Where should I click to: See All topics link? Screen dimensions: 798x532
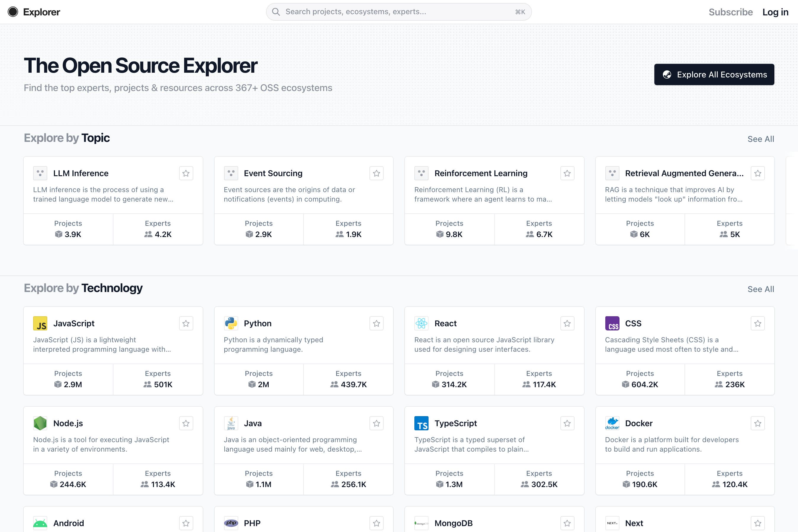click(760, 139)
